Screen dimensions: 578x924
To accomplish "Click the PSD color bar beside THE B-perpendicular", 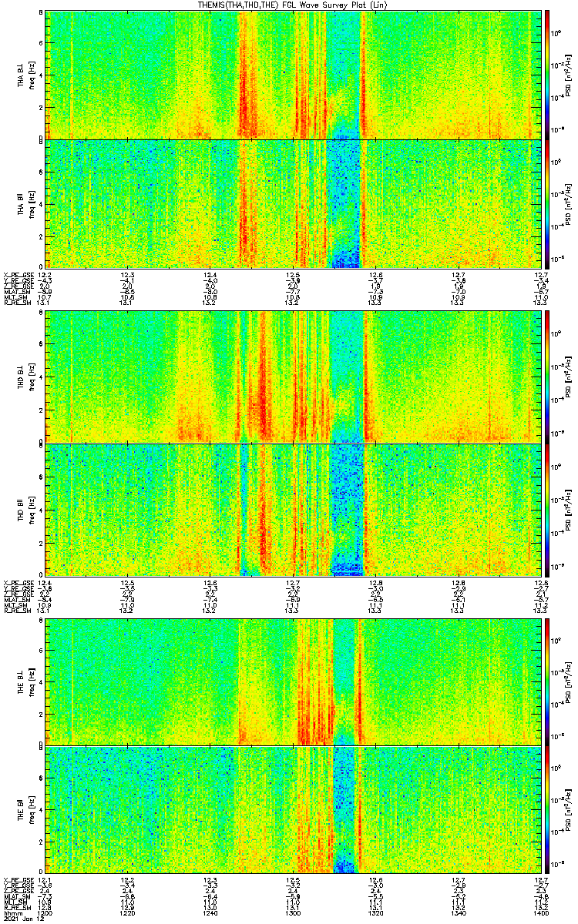I will tap(547, 681).
